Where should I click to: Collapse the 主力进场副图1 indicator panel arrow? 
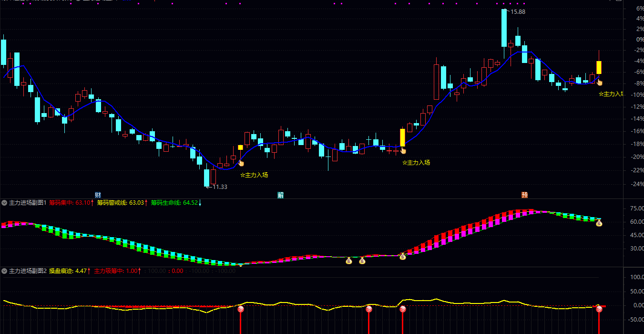click(x=4, y=203)
